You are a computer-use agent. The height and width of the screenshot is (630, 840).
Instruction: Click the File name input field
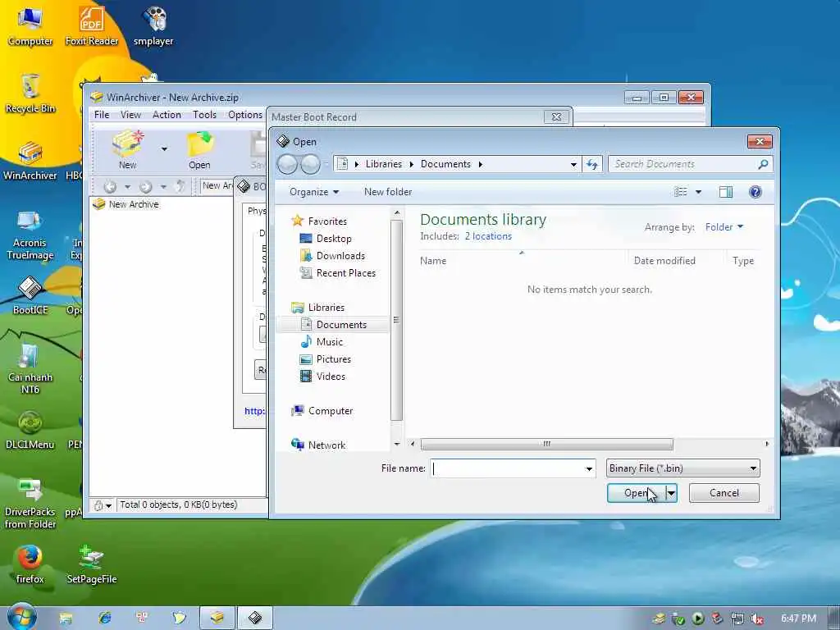506,468
